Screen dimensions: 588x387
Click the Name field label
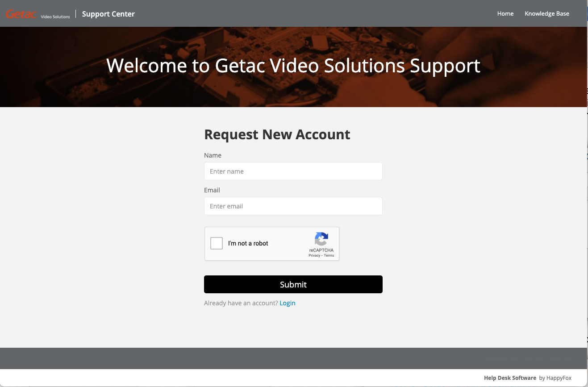click(x=213, y=155)
